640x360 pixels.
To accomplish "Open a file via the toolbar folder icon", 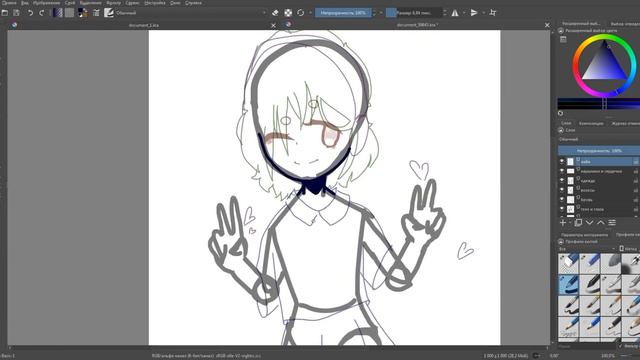I will tap(5, 13).
